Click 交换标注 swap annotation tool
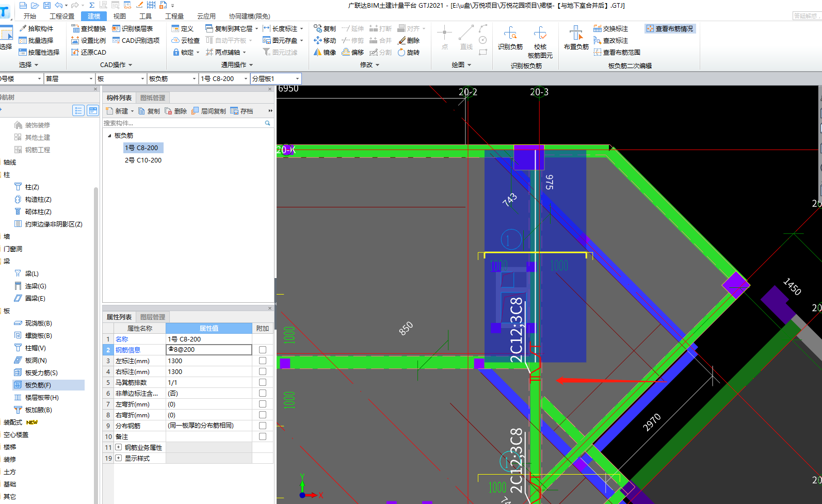Image resolution: width=822 pixels, height=504 pixels. click(611, 28)
